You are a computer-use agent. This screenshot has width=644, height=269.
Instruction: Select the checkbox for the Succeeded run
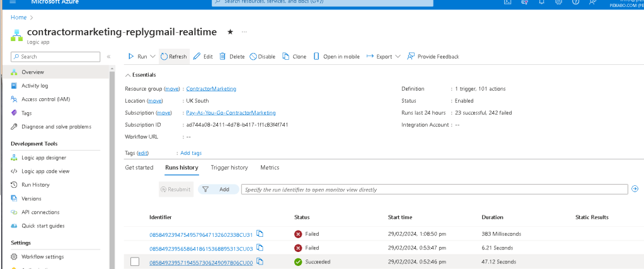[135, 261]
